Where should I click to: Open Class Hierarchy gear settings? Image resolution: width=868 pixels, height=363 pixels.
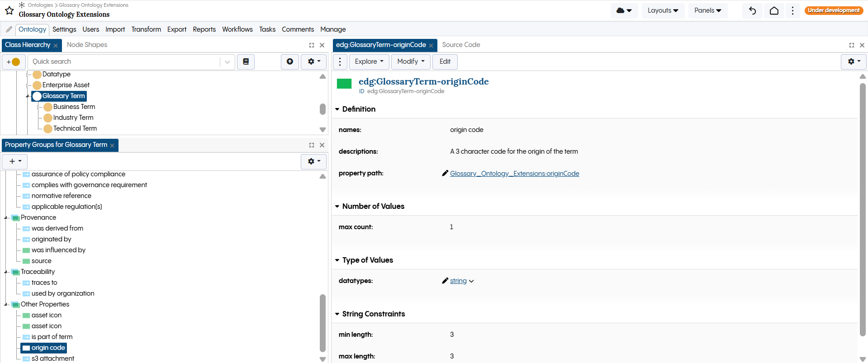(x=314, y=61)
